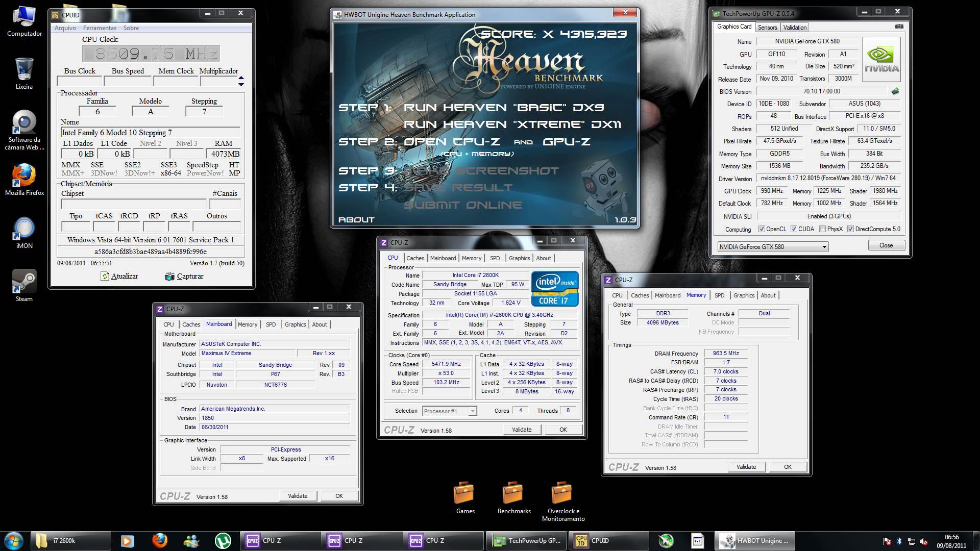This screenshot has height=551, width=980.
Task: Run Heaven "Xtreme" DX11 benchmark
Action: 512,124
